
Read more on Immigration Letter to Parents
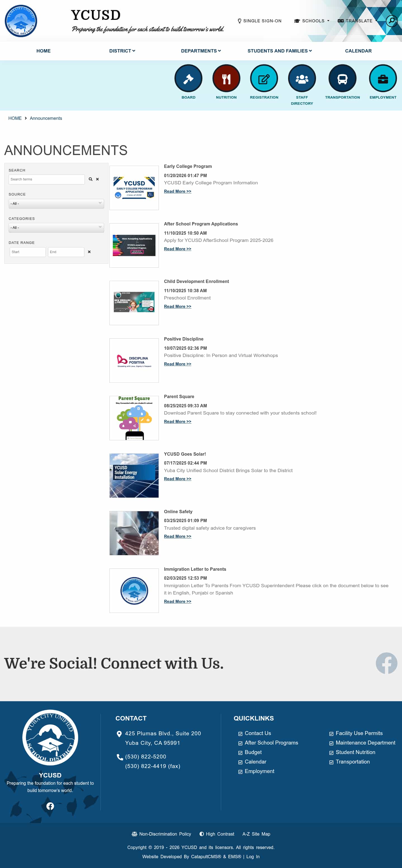pos(178,601)
